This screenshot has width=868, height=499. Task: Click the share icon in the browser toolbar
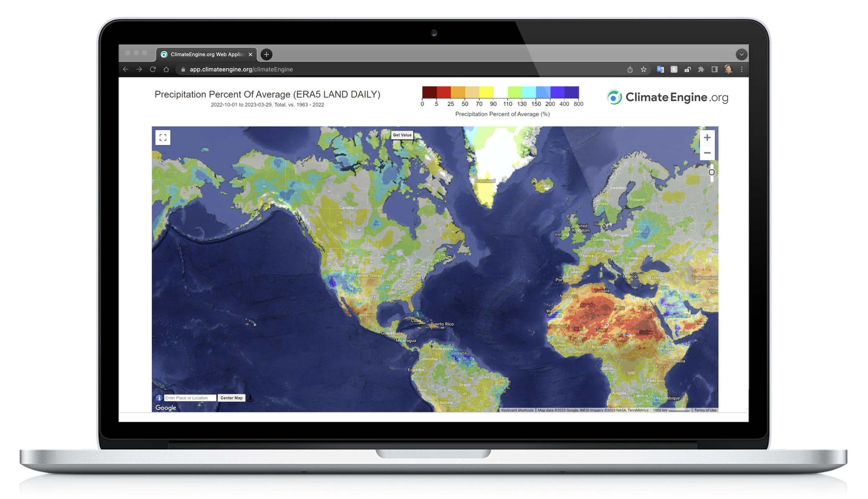click(630, 69)
